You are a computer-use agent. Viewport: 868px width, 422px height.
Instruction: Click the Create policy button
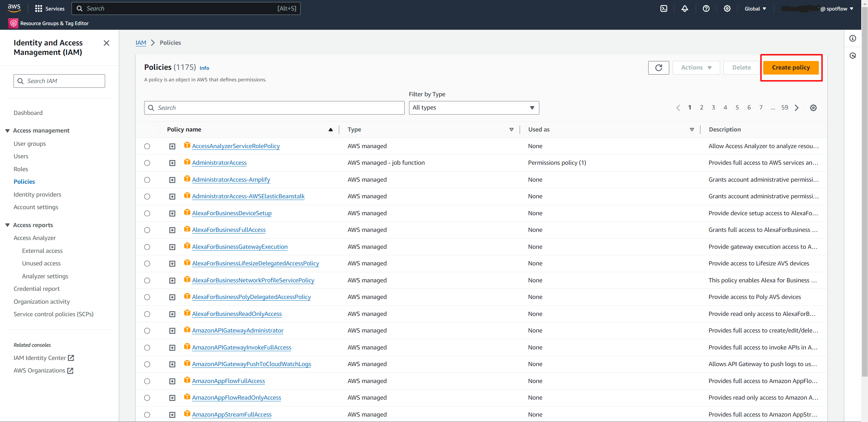(791, 67)
